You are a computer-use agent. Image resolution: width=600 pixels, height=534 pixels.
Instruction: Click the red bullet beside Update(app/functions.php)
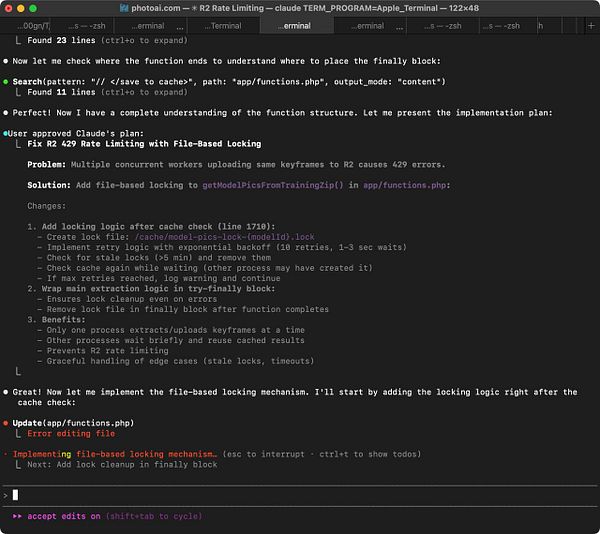point(6,423)
